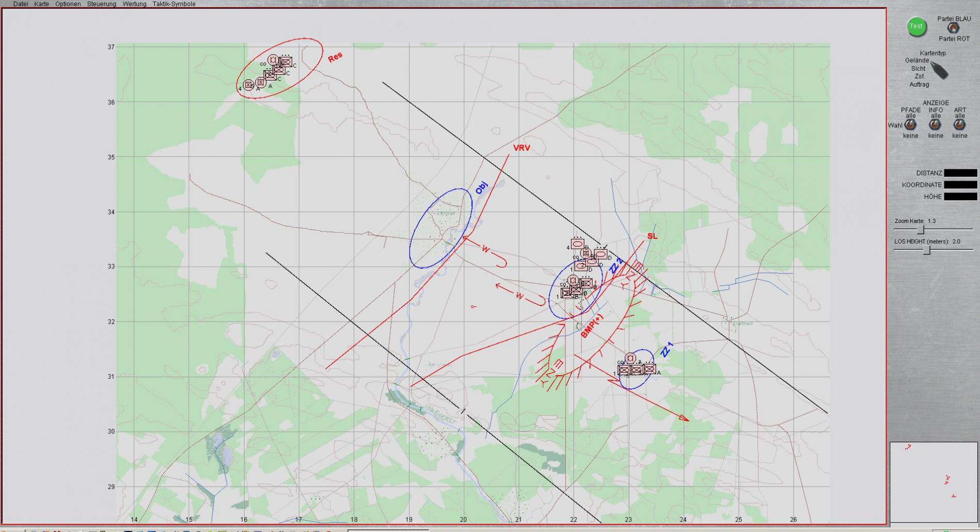
Task: Toggle the INFO display switch
Action: click(935, 125)
